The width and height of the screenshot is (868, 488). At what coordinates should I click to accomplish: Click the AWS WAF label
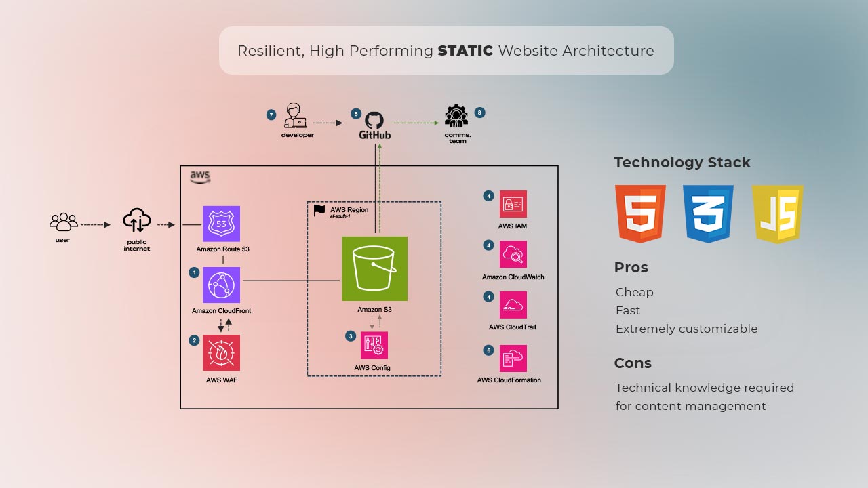[222, 380]
